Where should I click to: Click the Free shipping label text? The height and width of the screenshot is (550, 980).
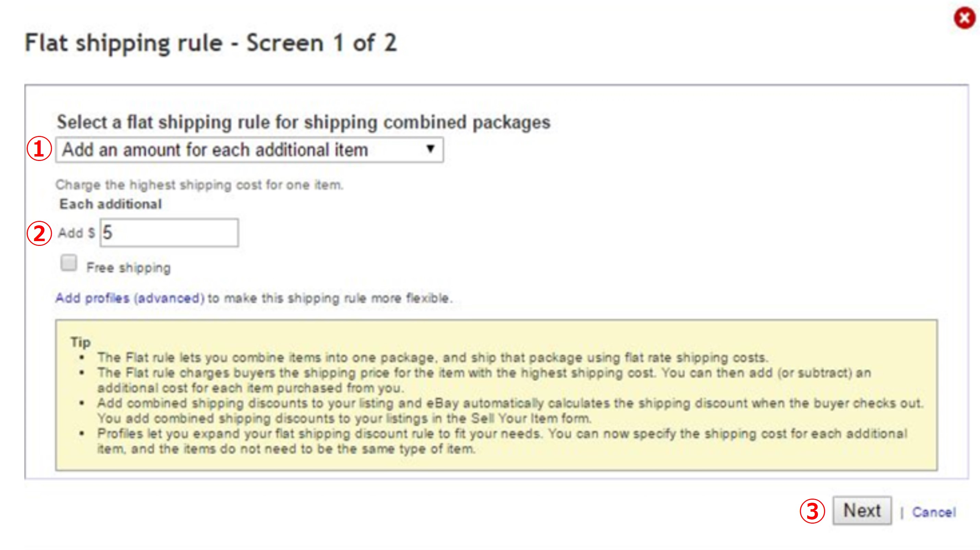click(129, 267)
